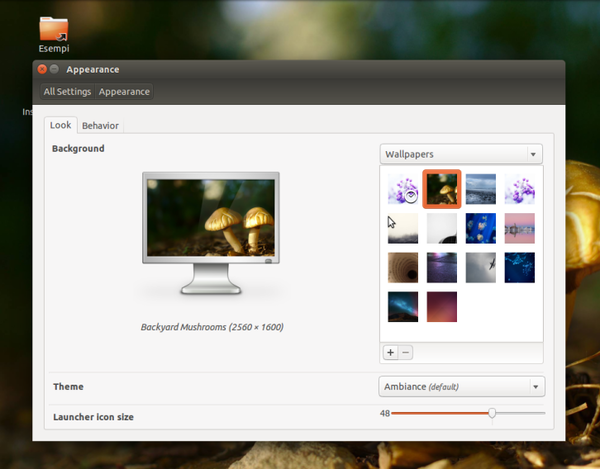
Task: Switch to the Behavior tab
Action: tap(100, 126)
